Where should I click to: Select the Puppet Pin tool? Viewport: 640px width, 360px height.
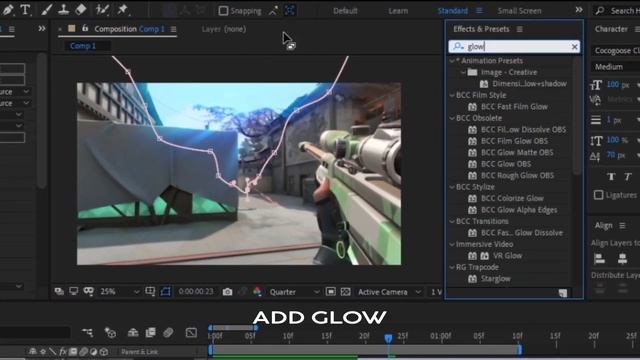pyautogui.click(x=122, y=10)
